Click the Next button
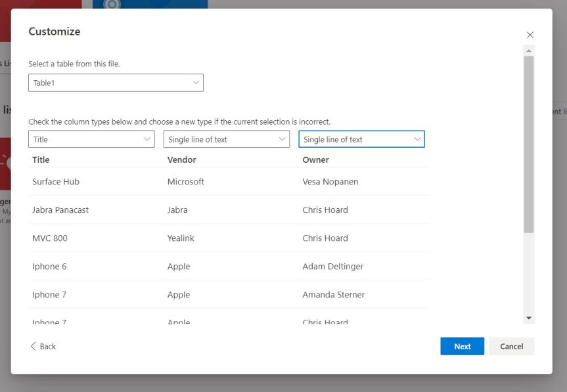The width and height of the screenshot is (567, 392). pos(462,346)
